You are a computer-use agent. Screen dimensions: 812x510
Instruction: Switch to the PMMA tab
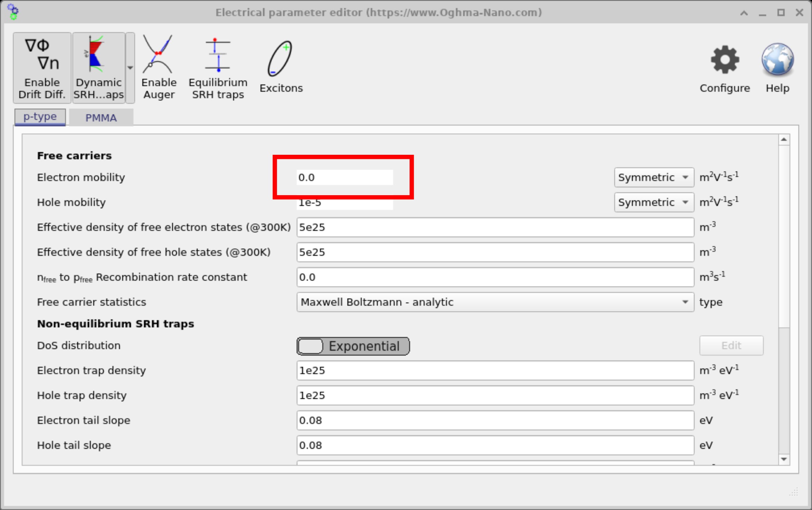click(x=101, y=117)
